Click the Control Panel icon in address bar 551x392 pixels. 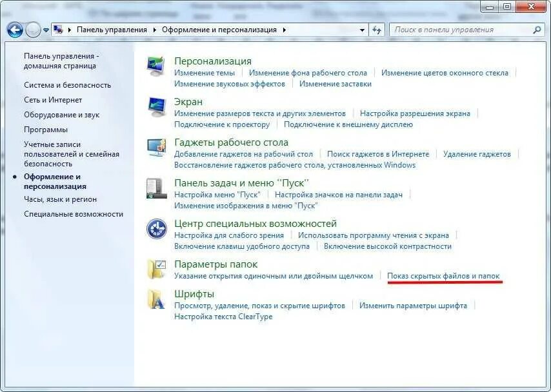click(59, 30)
